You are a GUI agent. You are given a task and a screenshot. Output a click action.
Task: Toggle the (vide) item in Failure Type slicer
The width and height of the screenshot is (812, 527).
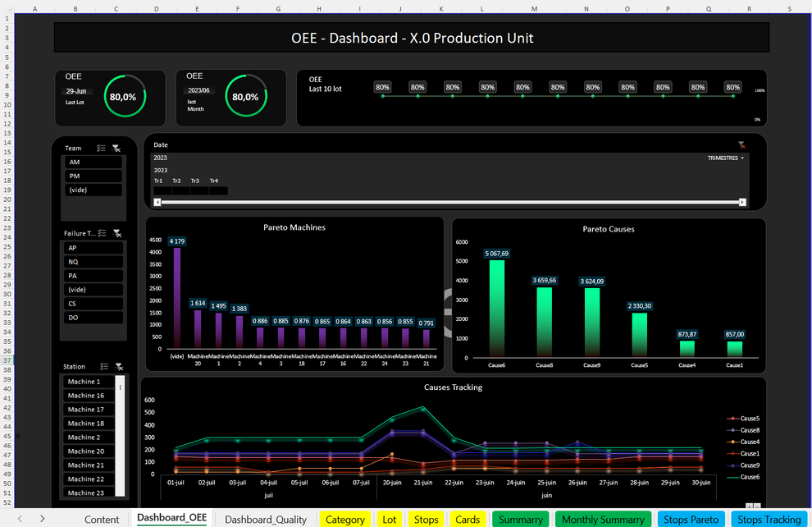93,289
